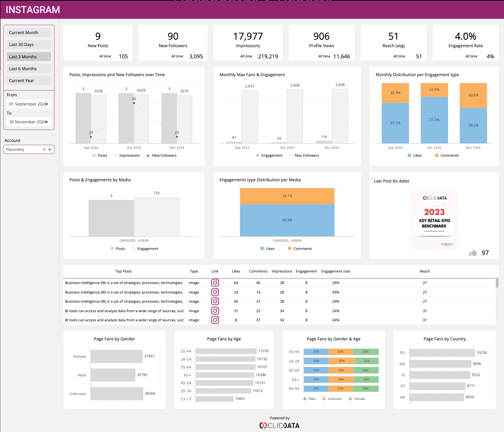Viewport: 504px width, 432px height.
Task: Toggle Likes in the Monthly Distribution legend
Action: pyautogui.click(x=414, y=155)
